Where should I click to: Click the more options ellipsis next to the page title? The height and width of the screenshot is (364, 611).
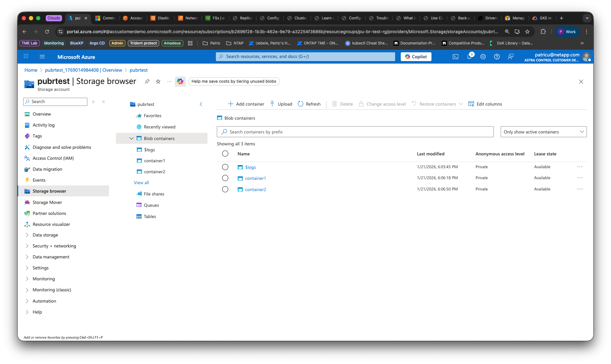point(169,81)
